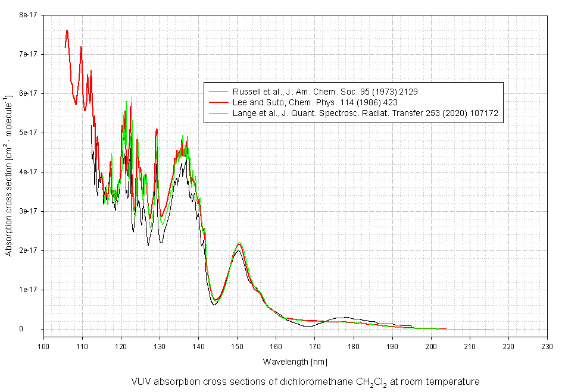The width and height of the screenshot is (562, 392).
Task: Click the black line sample in legend
Action: tap(218, 92)
